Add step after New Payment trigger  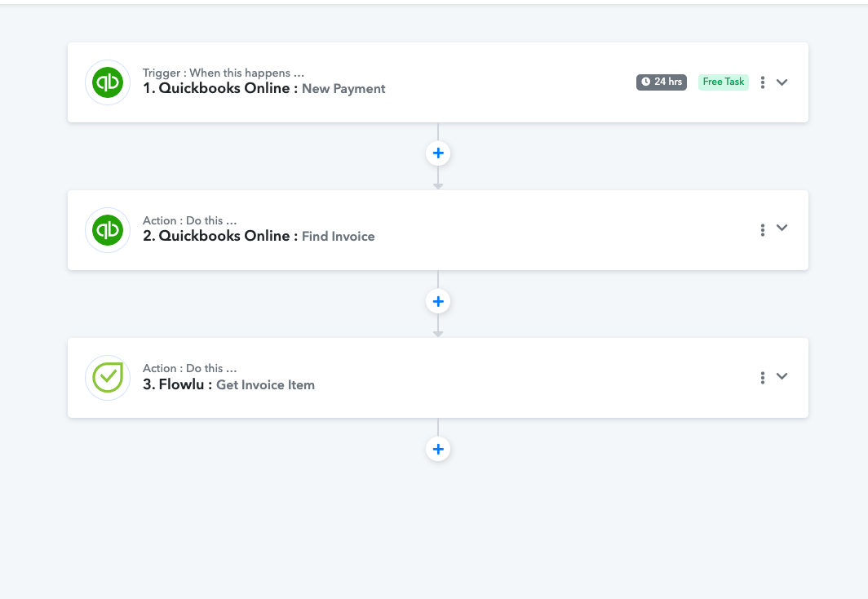[438, 153]
